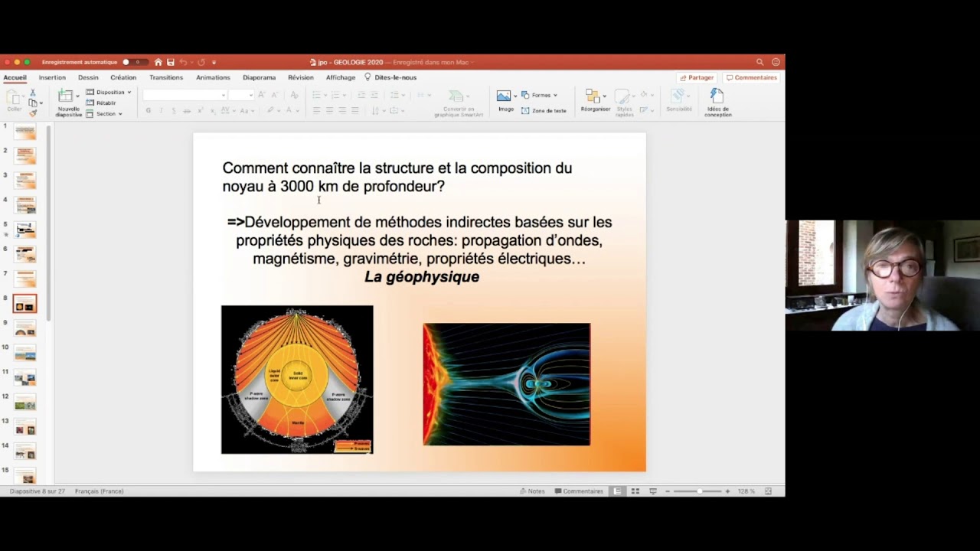This screenshot has height=551, width=980.
Task: Start slideshow from status bar icon
Action: click(x=653, y=491)
